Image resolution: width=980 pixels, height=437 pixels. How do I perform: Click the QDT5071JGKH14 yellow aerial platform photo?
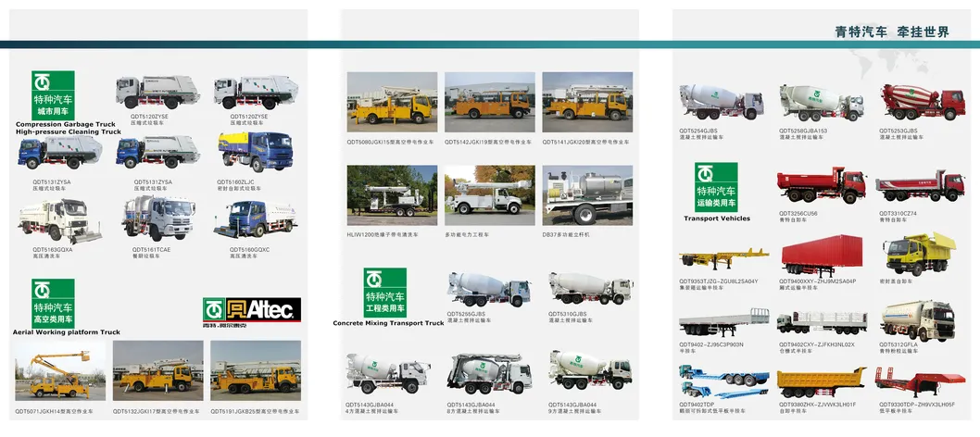(x=60, y=371)
